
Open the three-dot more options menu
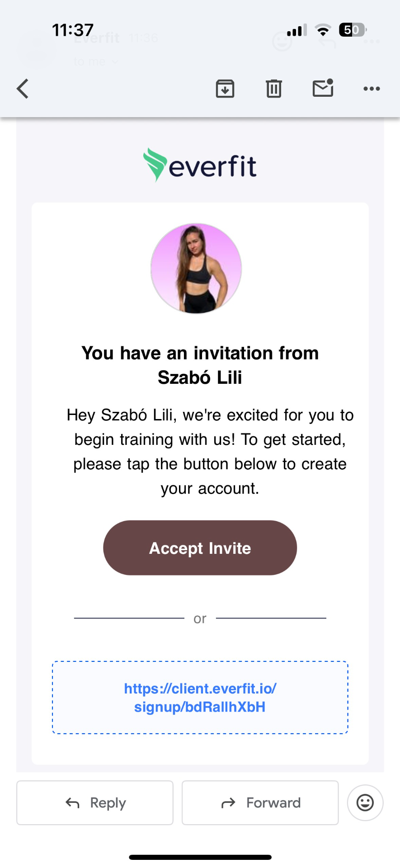372,89
